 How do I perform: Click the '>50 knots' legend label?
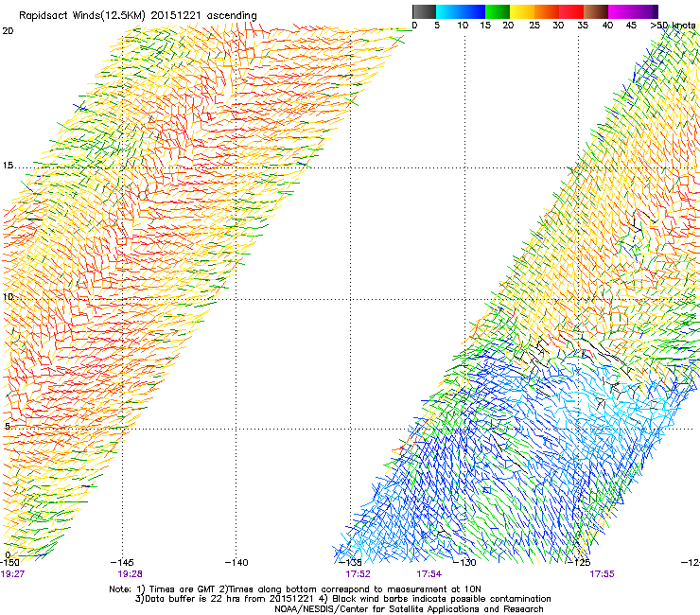click(673, 26)
